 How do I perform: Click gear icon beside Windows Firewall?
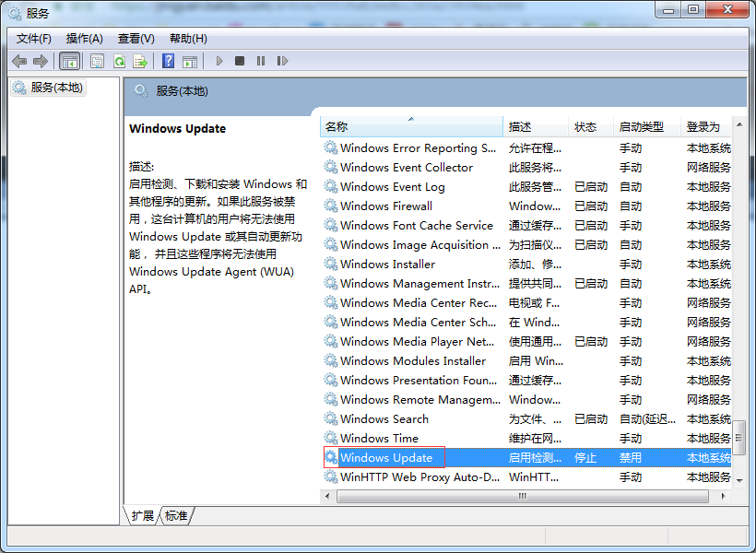point(331,206)
